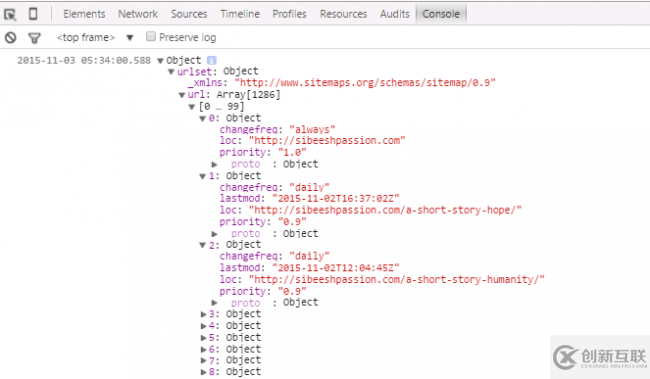Viewport: 650px width, 379px height.
Task: Switch to the Elements tab
Action: (84, 14)
